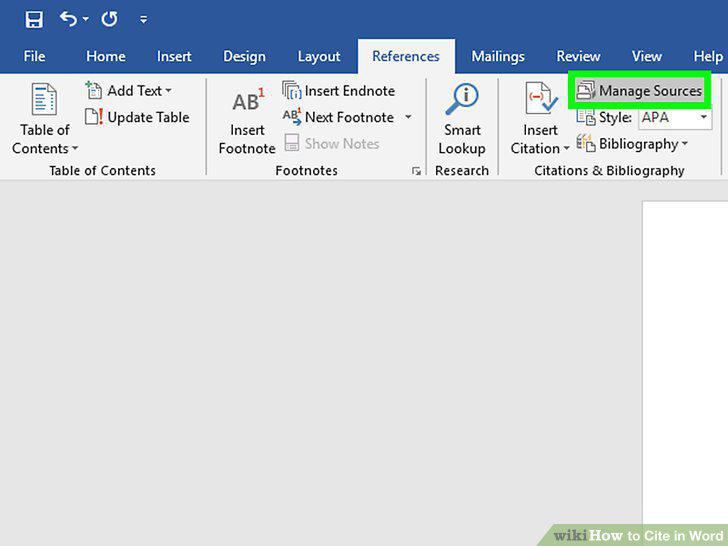Viewport: 728px width, 546px height.
Task: Click inside the blank document page
Action: click(685, 362)
